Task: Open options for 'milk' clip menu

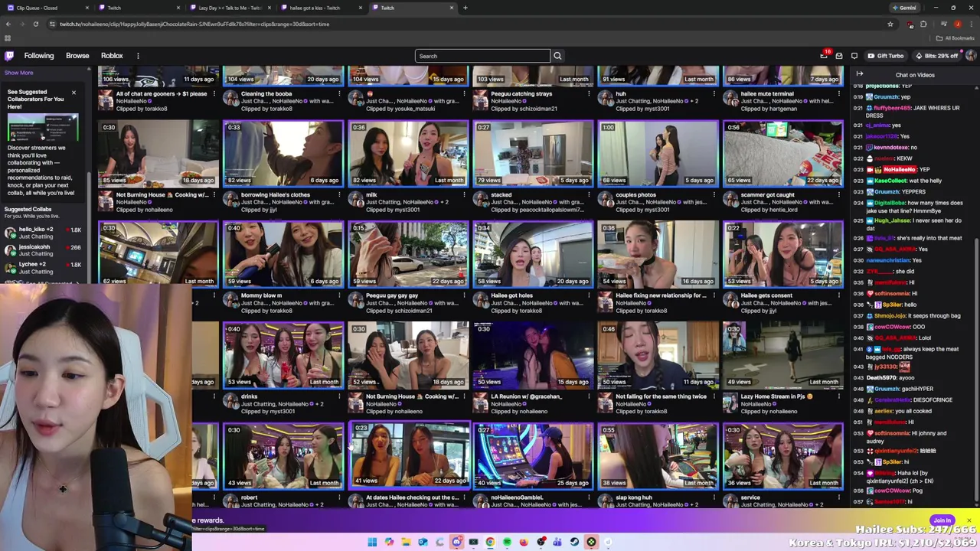Action: [x=464, y=194]
